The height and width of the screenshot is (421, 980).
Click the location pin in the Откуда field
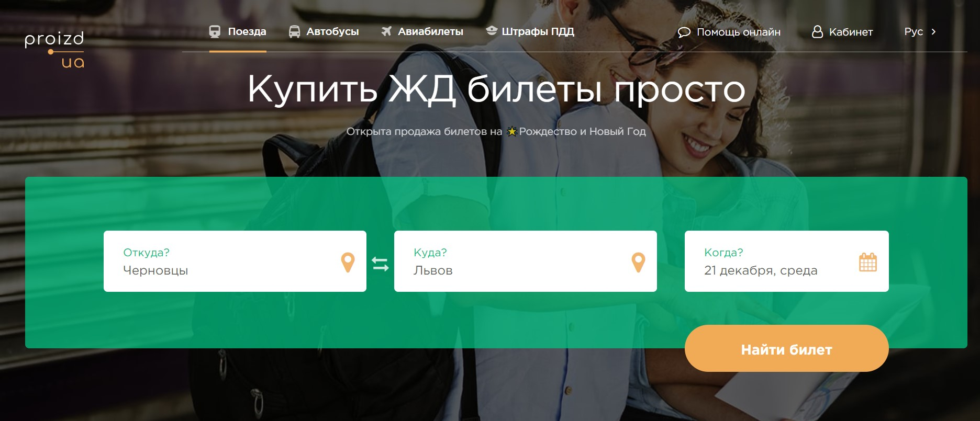tap(348, 262)
